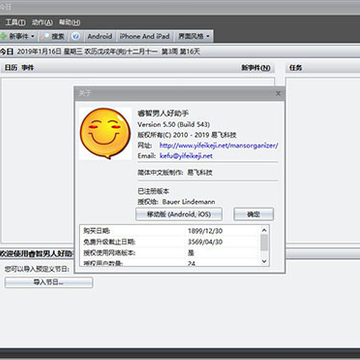The height and width of the screenshot is (360, 360).
Task: Open the iPhone And iPad toolbar item
Action: point(145,36)
